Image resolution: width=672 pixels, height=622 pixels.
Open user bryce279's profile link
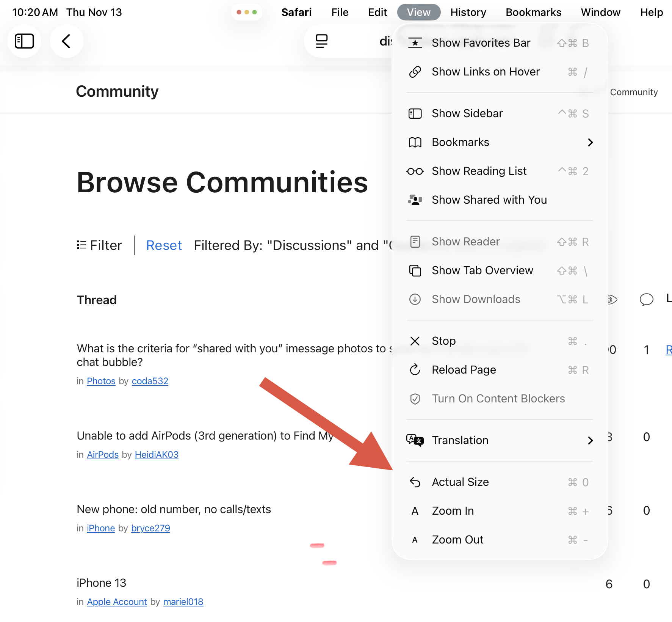[x=150, y=528]
